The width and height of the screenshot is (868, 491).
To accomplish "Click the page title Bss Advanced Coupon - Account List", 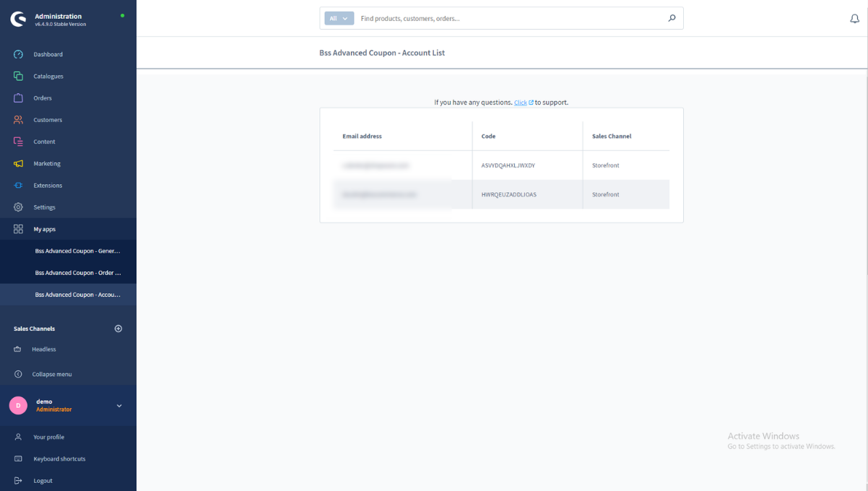I will [x=382, y=53].
